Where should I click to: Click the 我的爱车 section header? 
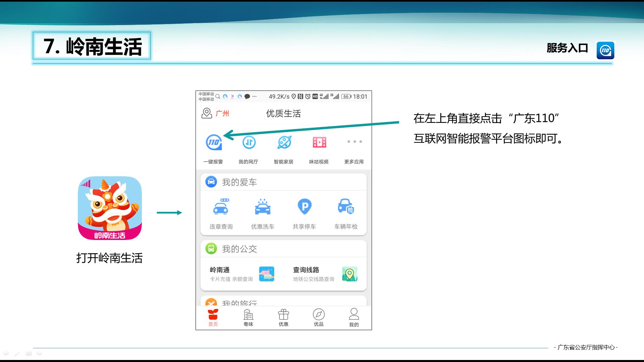point(239,182)
